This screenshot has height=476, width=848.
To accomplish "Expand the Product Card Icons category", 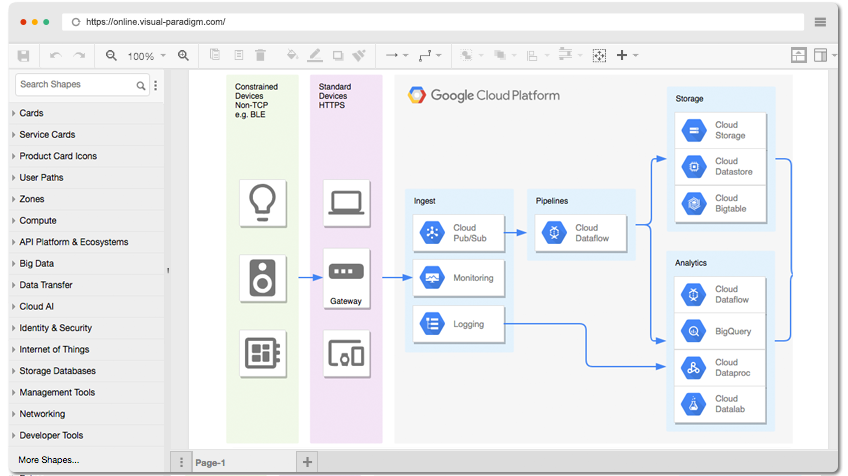I will (x=87, y=156).
